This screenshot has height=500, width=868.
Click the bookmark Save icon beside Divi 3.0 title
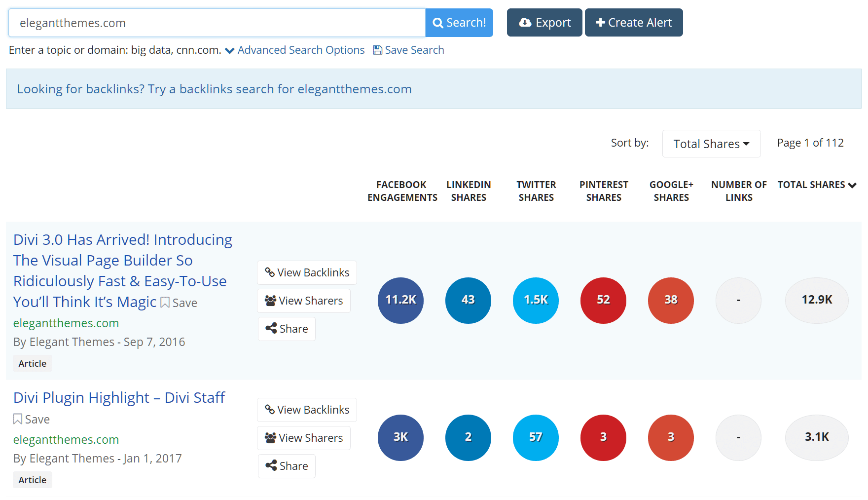click(164, 302)
